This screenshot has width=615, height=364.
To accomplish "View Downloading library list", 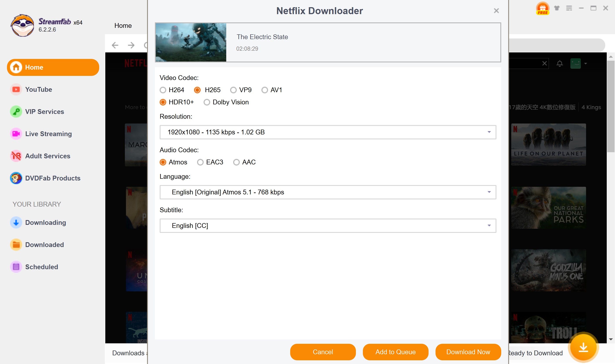I will coord(45,222).
